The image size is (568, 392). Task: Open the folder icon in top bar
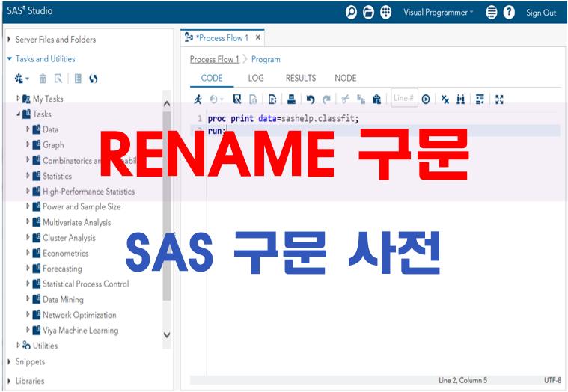tap(368, 13)
